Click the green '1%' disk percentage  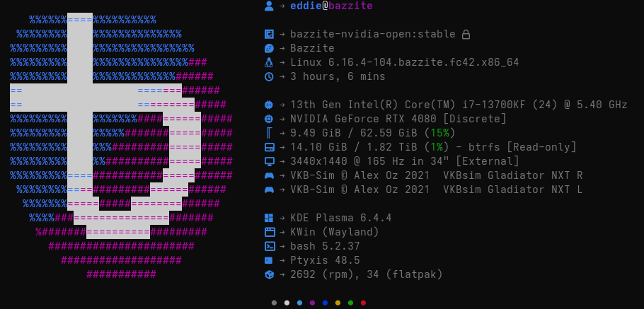pyautogui.click(x=436, y=147)
